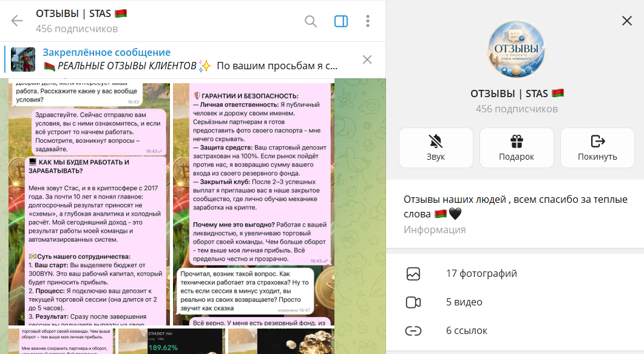Click the 456 подписчиков text in info panel
Viewport: 644px width, 354px height.
tap(517, 109)
